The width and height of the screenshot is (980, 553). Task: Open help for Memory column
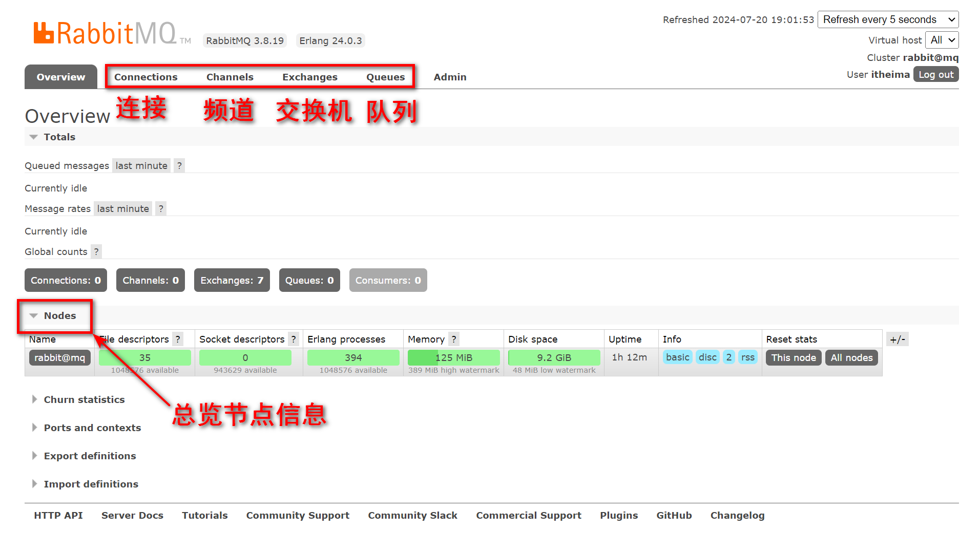[x=454, y=339]
